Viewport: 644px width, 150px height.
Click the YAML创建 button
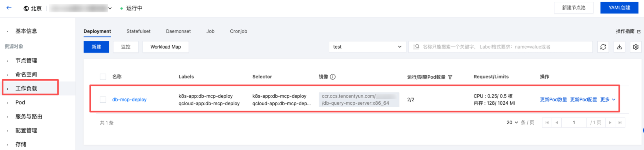[x=619, y=8]
